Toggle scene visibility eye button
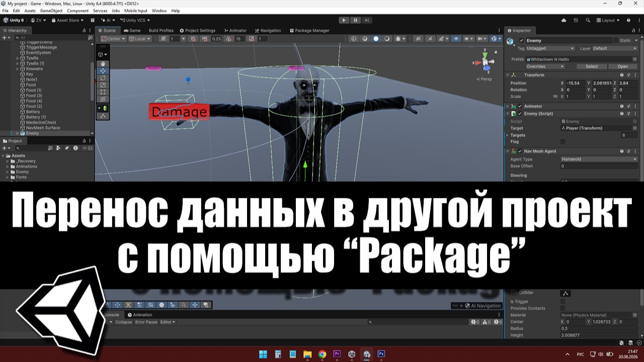The image size is (644, 362). [x=456, y=39]
